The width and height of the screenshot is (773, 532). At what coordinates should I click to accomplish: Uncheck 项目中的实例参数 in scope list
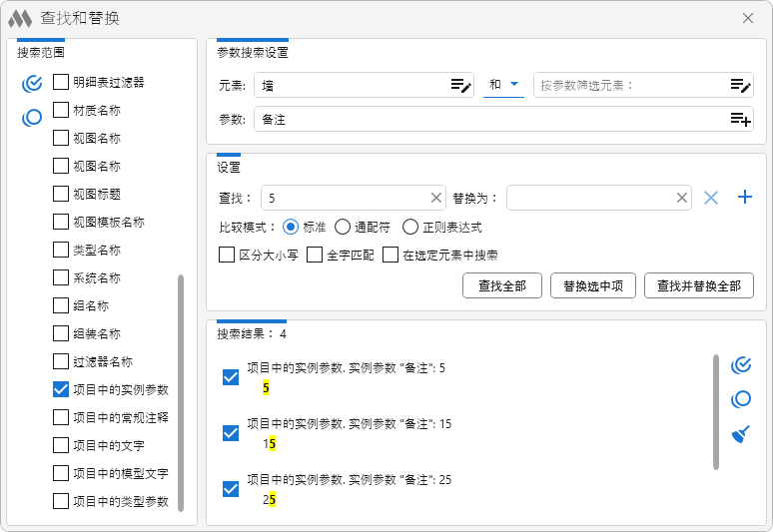[x=61, y=389]
